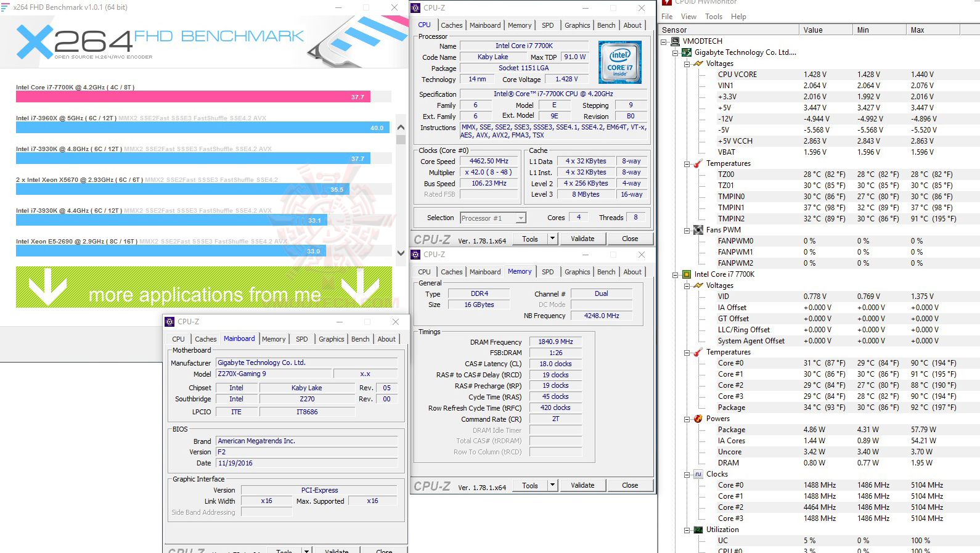
Task: Select About tab in Mainboard CPU-Z window
Action: pos(386,339)
